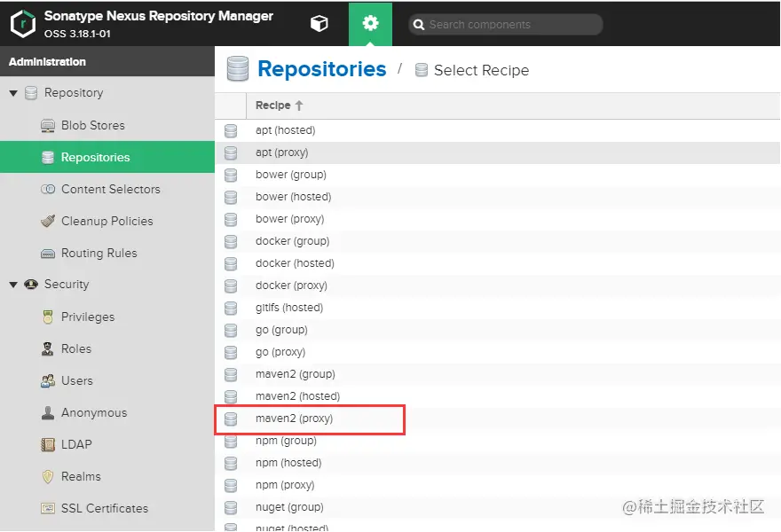Viewport: 781px width, 532px height.
Task: Click the Administration panel header
Action: (x=107, y=62)
